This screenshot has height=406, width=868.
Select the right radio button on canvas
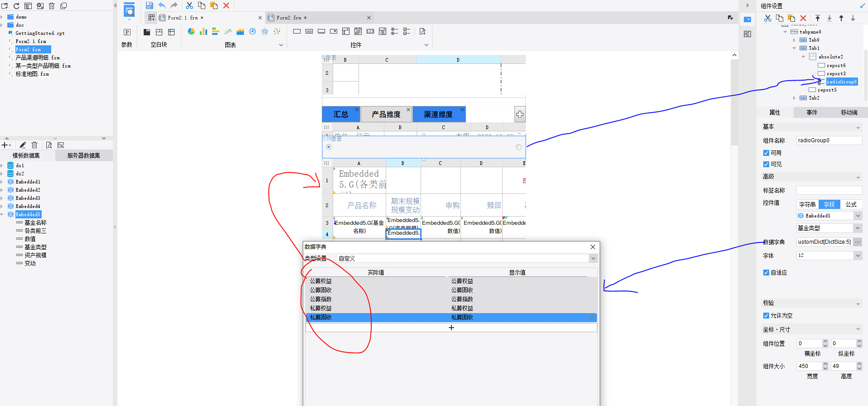click(519, 147)
